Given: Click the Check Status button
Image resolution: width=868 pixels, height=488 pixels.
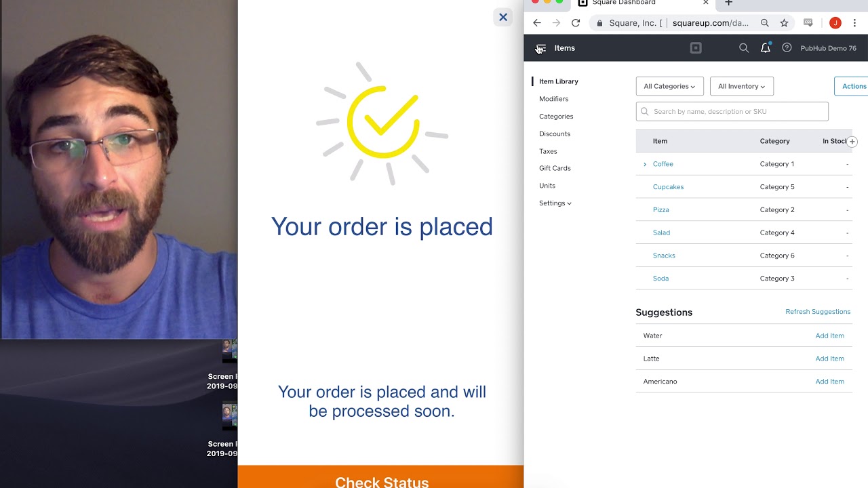Looking at the screenshot, I should pos(381,477).
